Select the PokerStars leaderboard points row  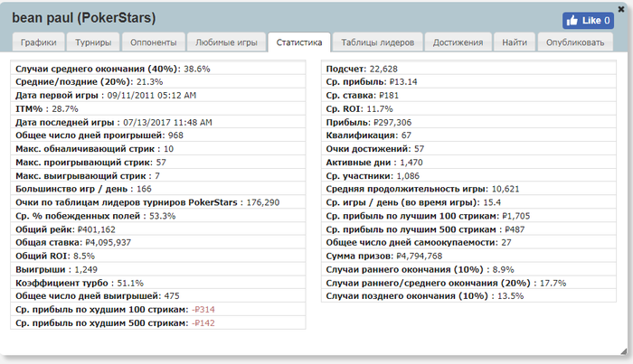[158, 202]
